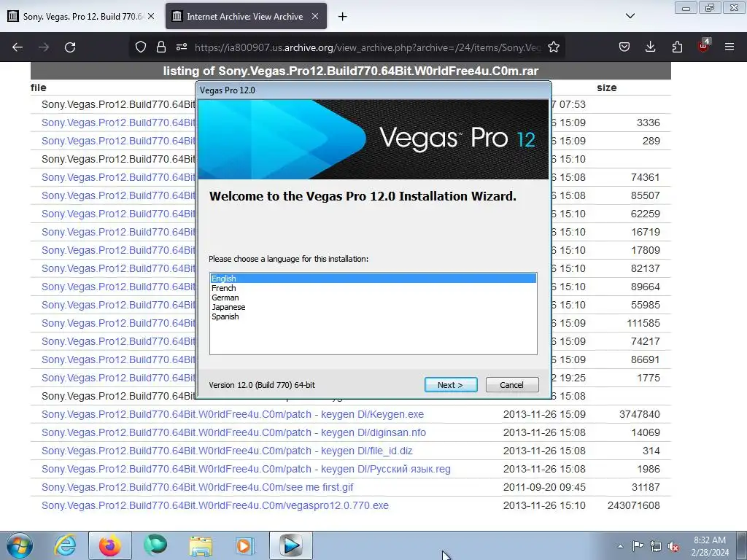Open site permissions icon in address bar
Screen dimensions: 747x560
(x=182, y=47)
